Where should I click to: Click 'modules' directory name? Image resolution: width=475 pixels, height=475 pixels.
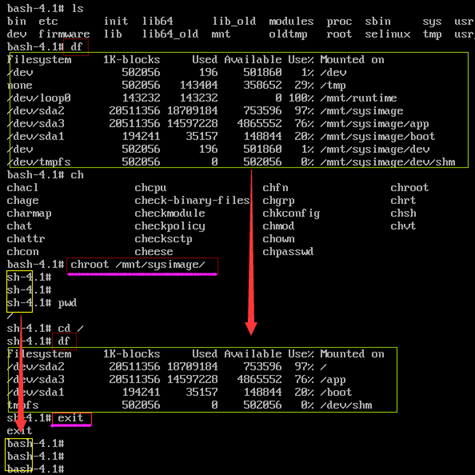tap(291, 21)
